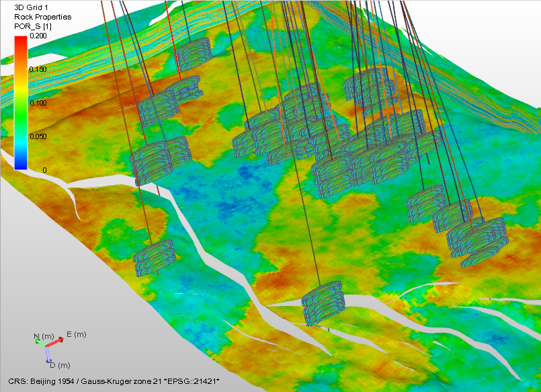Select the far-right well completion stack
This screenshot has width=541, height=392.
tap(480, 238)
